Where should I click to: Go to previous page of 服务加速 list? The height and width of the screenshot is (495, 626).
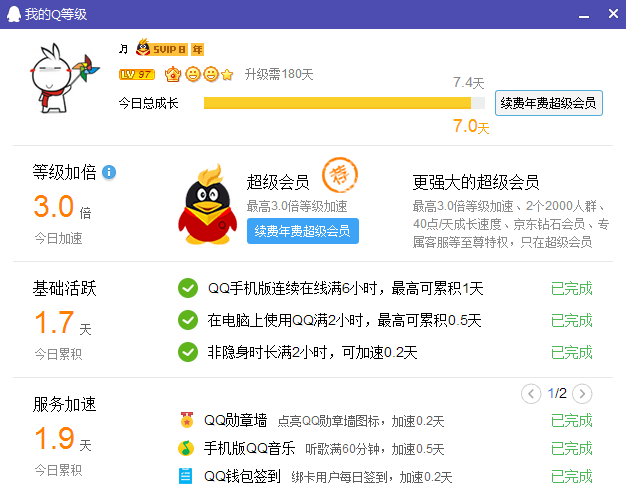531,394
